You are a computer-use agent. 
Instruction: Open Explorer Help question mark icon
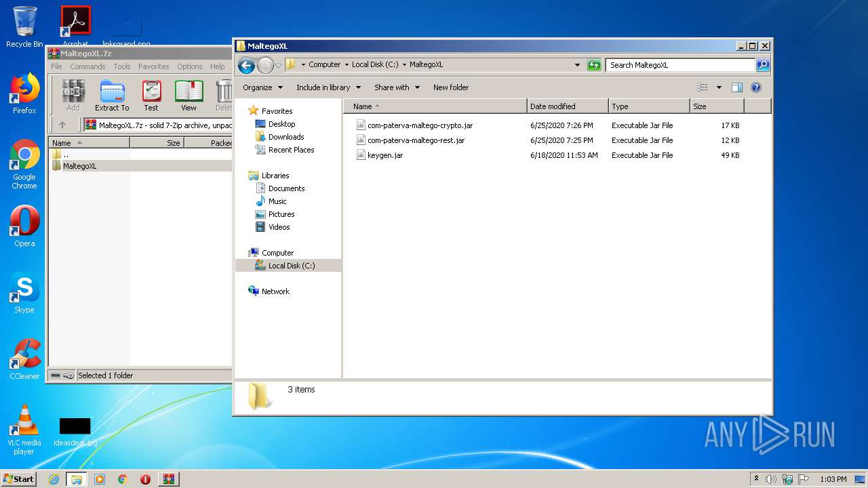tap(756, 87)
